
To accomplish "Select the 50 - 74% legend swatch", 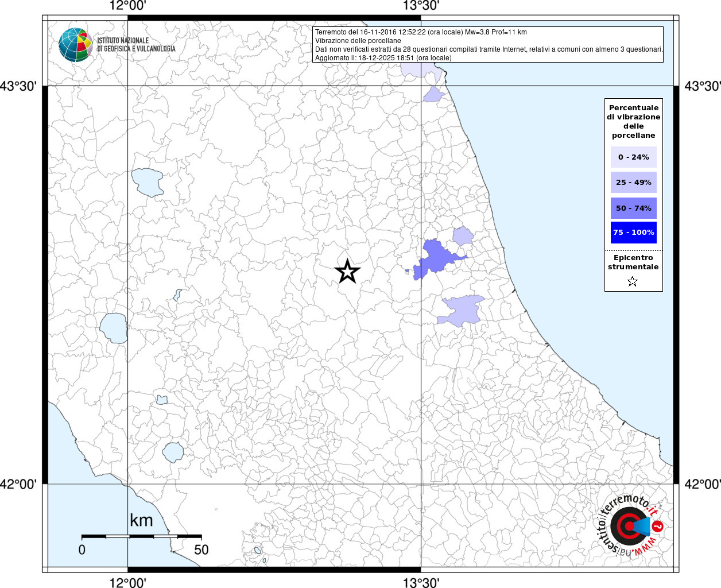I will 634,208.
